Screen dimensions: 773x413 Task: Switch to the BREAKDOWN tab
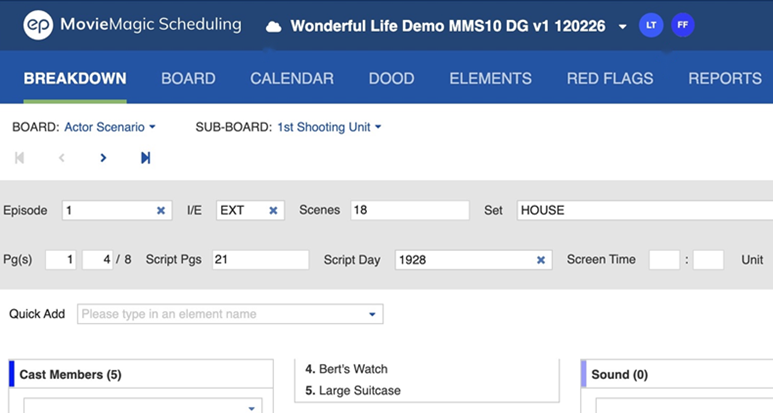tap(75, 78)
